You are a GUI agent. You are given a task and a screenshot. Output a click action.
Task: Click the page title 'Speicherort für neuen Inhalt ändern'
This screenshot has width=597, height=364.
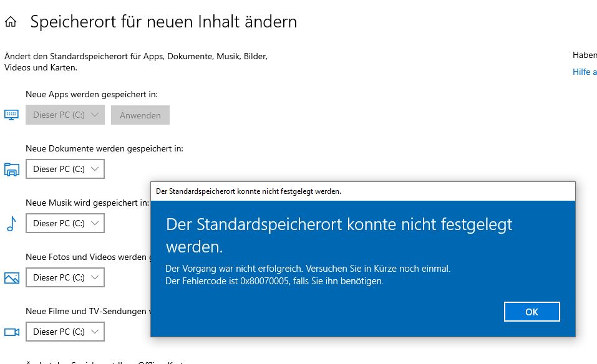coord(163,22)
